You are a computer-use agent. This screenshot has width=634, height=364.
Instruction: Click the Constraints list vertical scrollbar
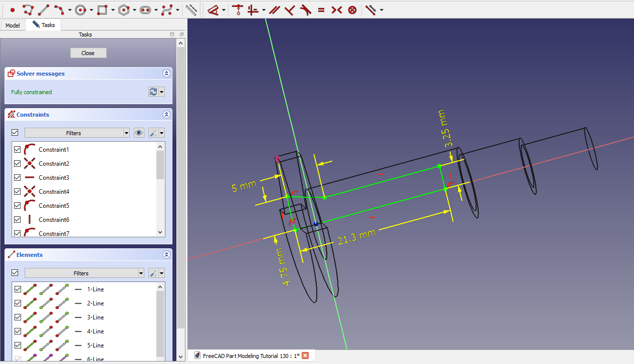(160, 165)
